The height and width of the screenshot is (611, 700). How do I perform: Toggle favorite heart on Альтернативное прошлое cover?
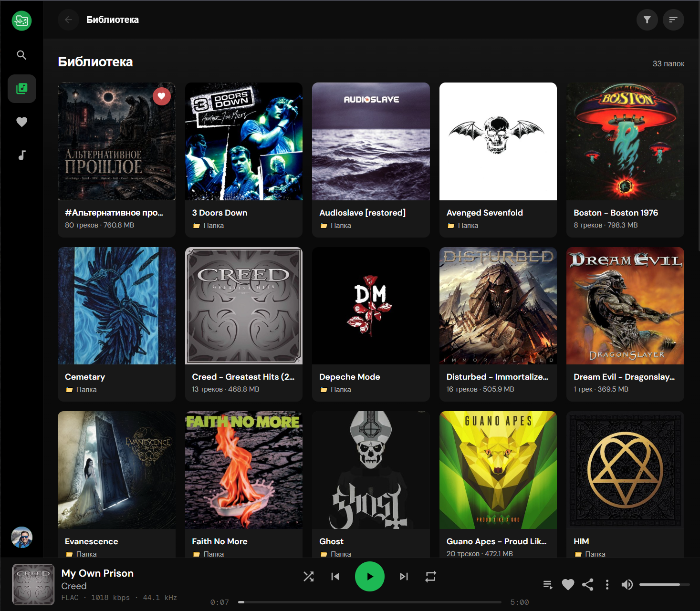[x=161, y=96]
